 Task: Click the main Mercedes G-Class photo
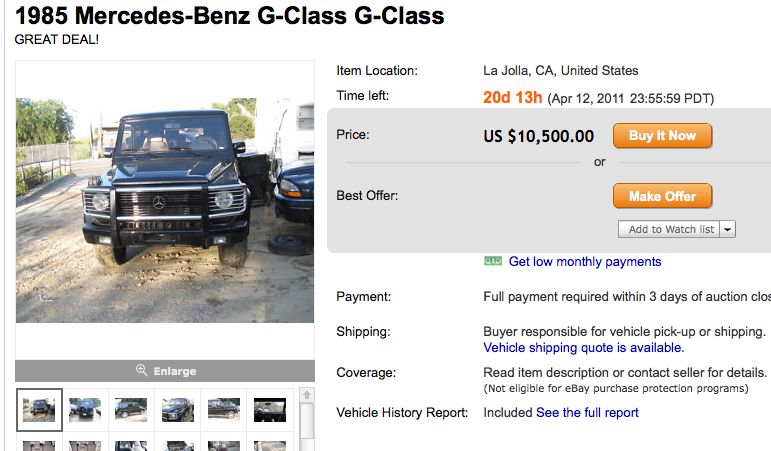coord(165,209)
